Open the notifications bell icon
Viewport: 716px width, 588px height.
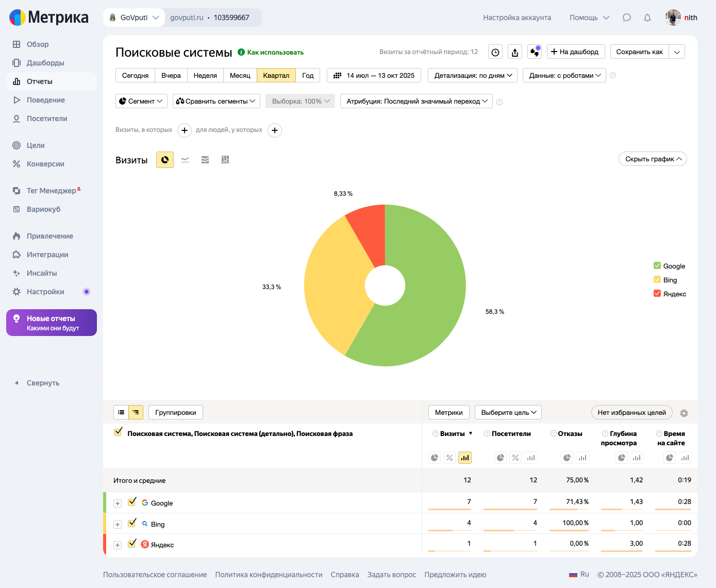(x=647, y=18)
